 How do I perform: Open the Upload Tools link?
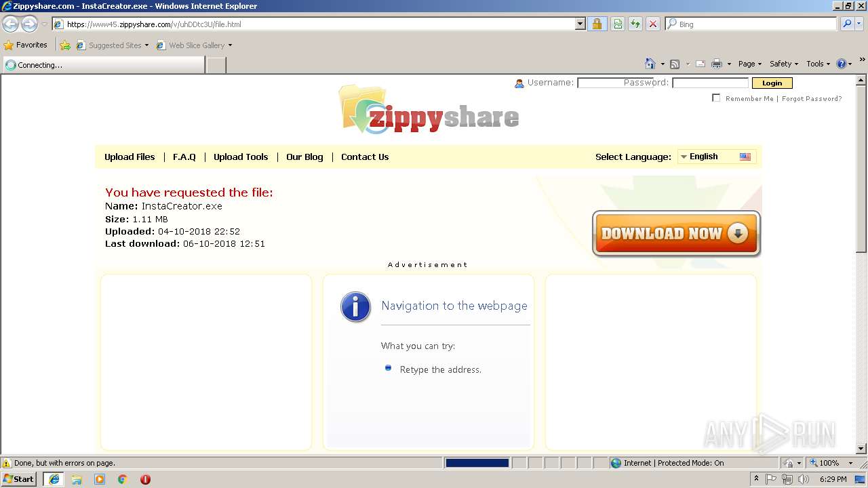click(x=241, y=157)
